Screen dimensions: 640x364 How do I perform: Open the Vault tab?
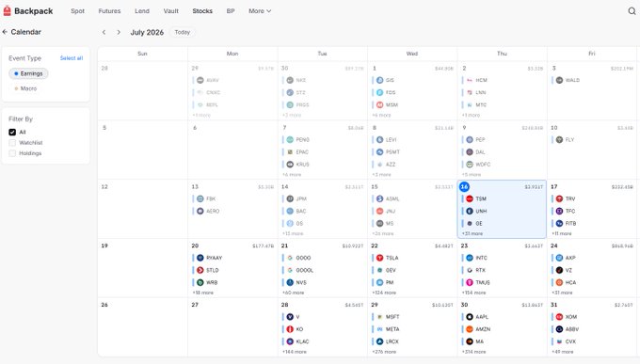click(171, 11)
